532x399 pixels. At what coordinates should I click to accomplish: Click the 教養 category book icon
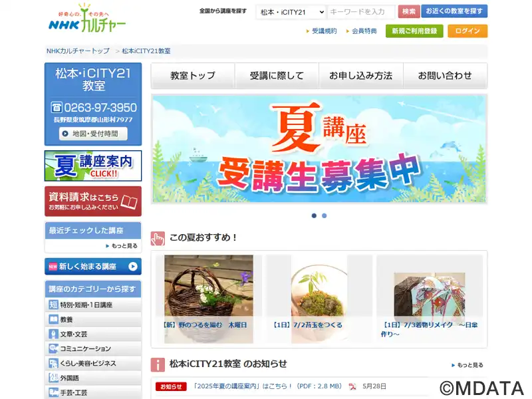(x=53, y=319)
